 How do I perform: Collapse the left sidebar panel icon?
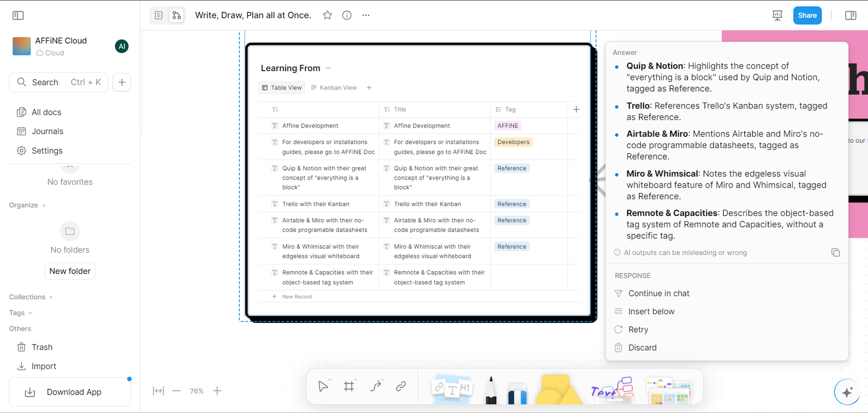click(x=18, y=15)
